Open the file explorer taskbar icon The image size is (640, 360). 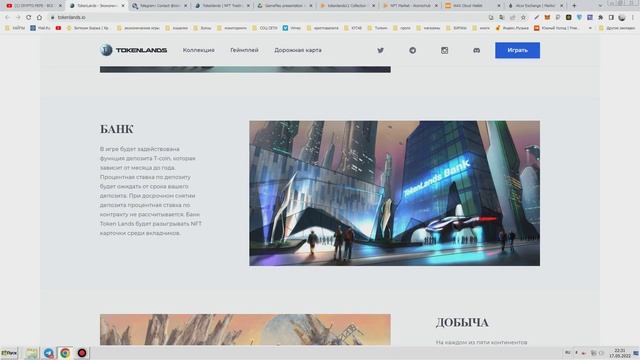click(x=31, y=353)
